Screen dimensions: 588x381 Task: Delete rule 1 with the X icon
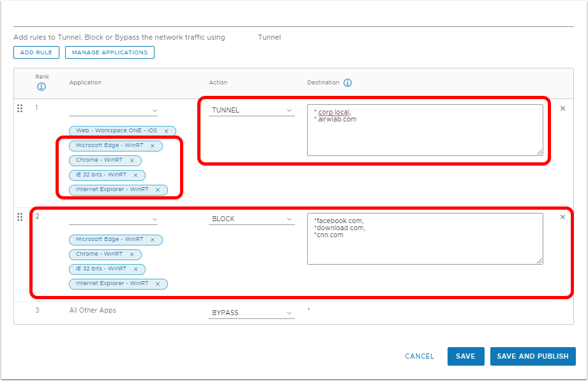click(562, 109)
